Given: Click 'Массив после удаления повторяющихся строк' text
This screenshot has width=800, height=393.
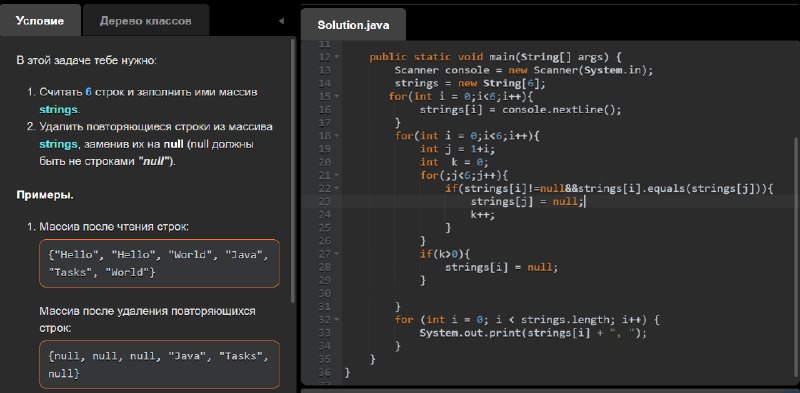Looking at the screenshot, I should tap(147, 320).
